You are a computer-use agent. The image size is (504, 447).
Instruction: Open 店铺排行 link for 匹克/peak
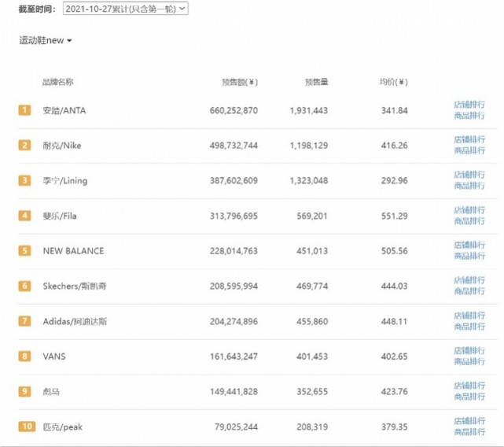tap(469, 421)
